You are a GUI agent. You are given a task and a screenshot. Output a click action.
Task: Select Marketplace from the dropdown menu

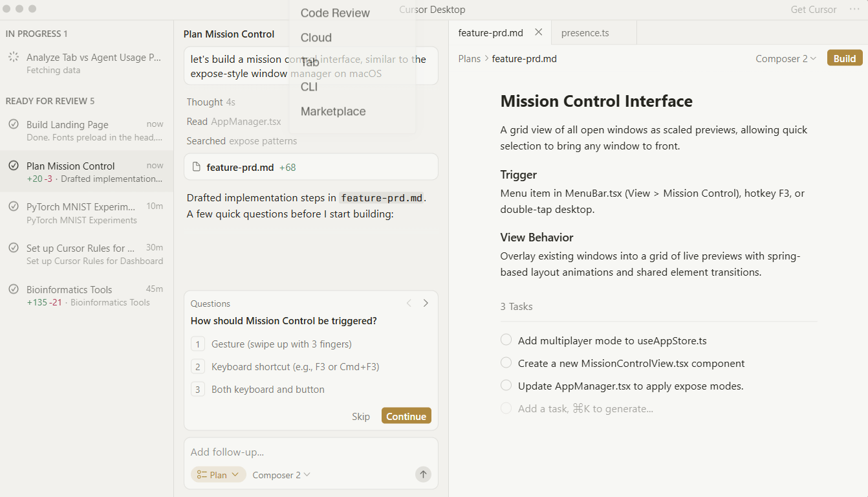[333, 111]
